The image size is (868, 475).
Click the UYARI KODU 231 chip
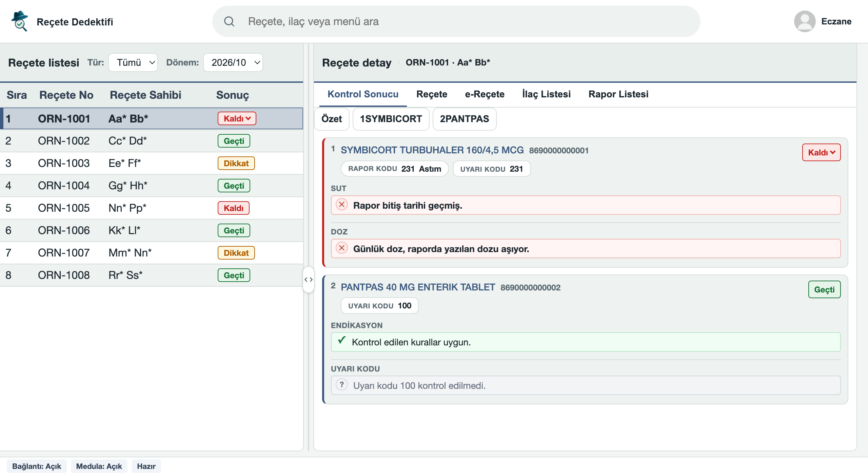[x=492, y=169]
